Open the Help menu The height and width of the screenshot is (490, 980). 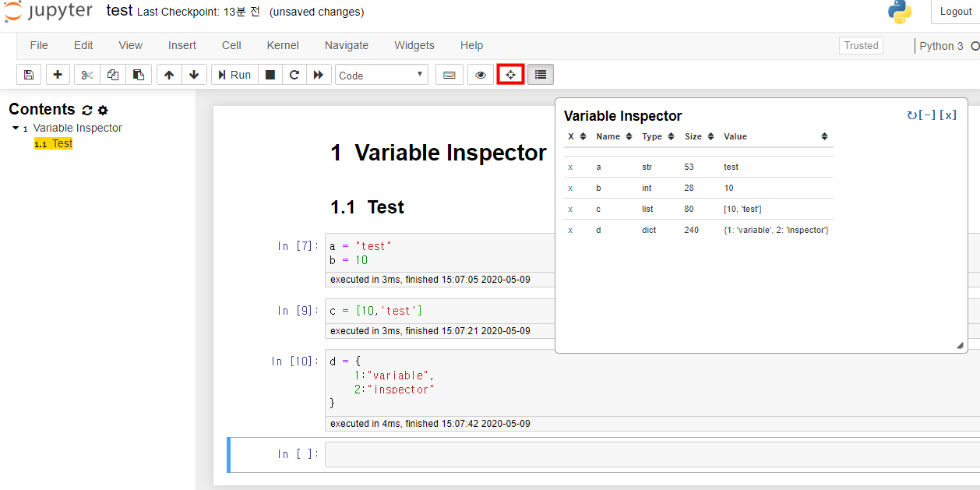click(471, 45)
